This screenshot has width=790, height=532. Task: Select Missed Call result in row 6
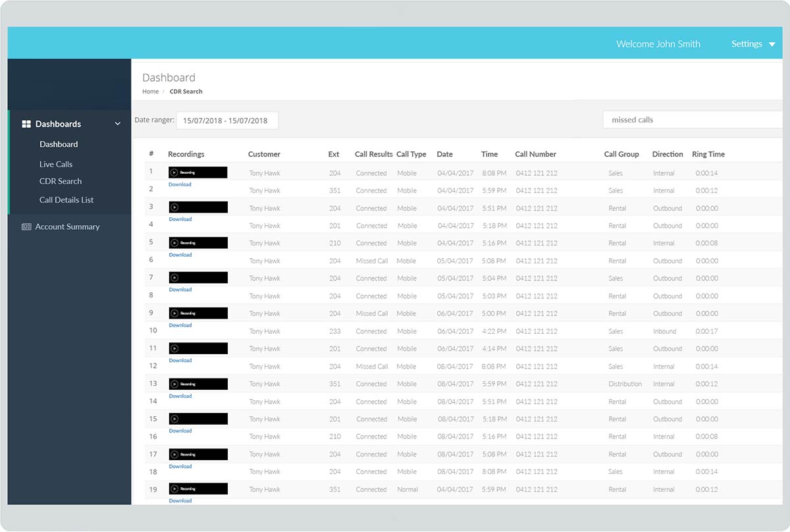372,261
